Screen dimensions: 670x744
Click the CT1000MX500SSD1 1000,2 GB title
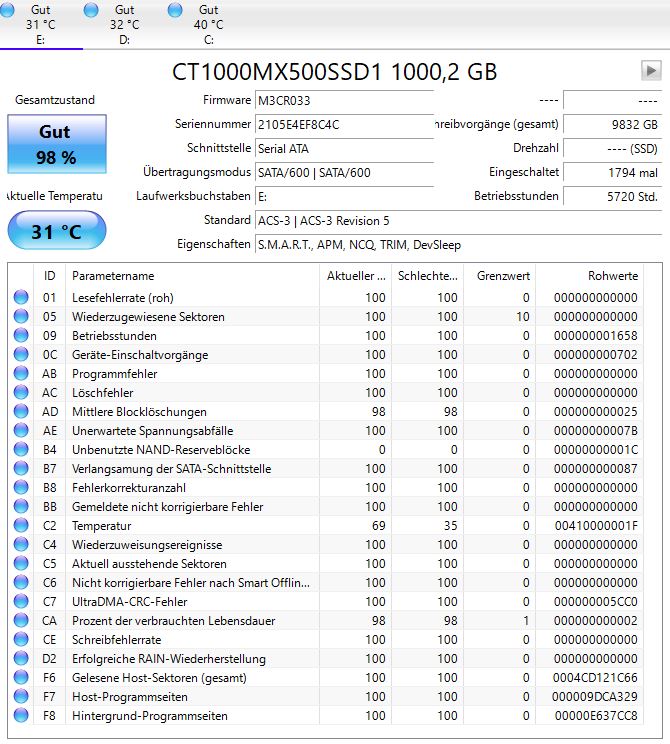[335, 72]
